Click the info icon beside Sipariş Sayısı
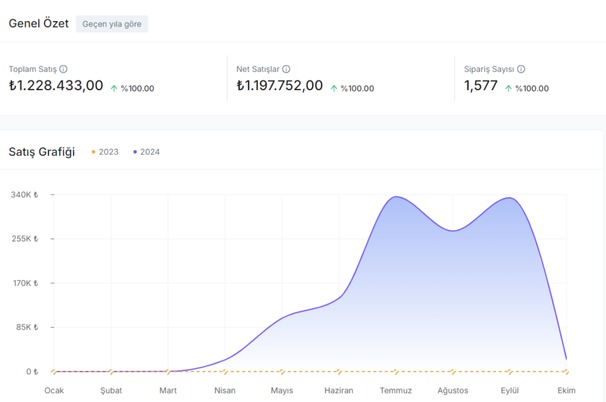This screenshot has width=606, height=402. click(x=521, y=69)
